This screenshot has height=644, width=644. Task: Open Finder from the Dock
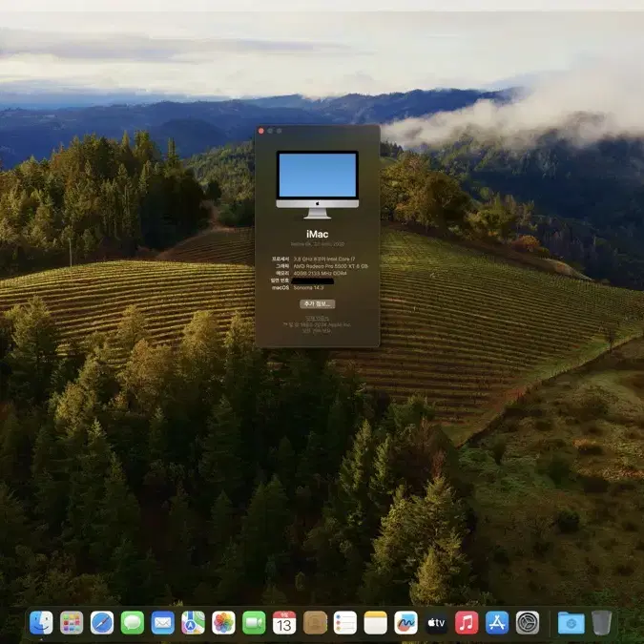point(41,623)
